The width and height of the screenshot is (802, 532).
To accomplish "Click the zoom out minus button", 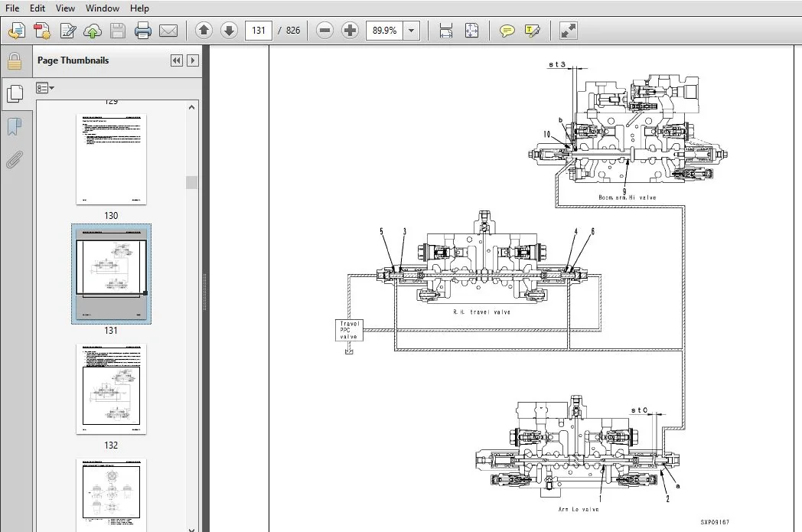I will coord(324,30).
